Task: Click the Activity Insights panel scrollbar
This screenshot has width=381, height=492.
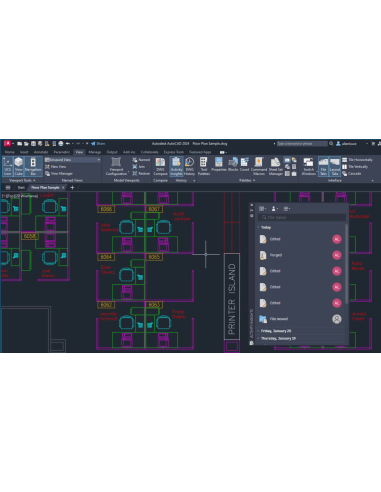Action: point(347,264)
